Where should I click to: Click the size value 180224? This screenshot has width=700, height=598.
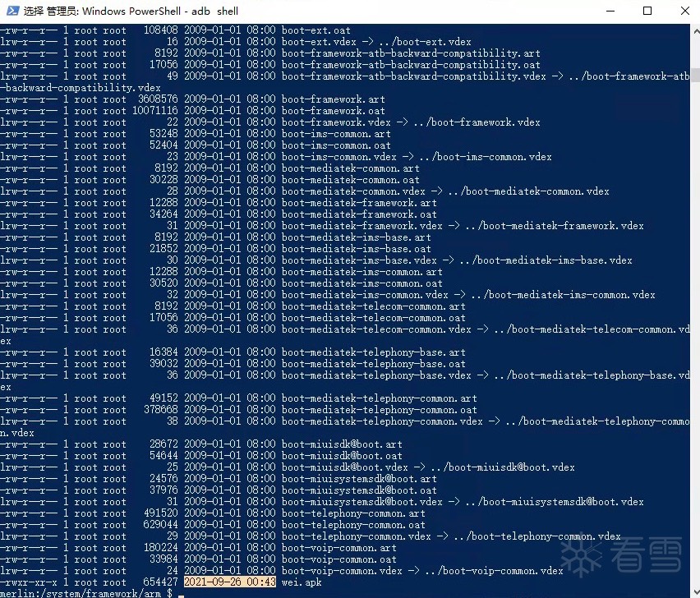[161, 548]
